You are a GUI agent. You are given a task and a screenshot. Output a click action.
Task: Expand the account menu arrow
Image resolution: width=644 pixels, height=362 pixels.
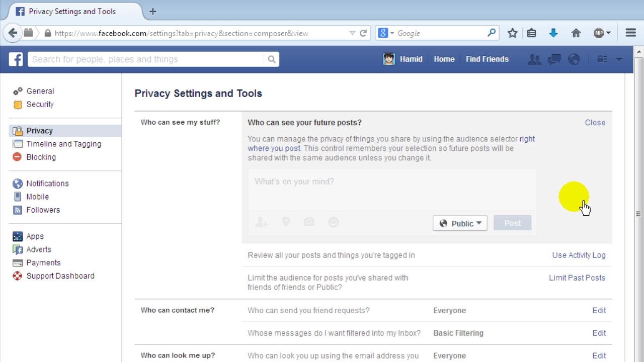coord(619,59)
